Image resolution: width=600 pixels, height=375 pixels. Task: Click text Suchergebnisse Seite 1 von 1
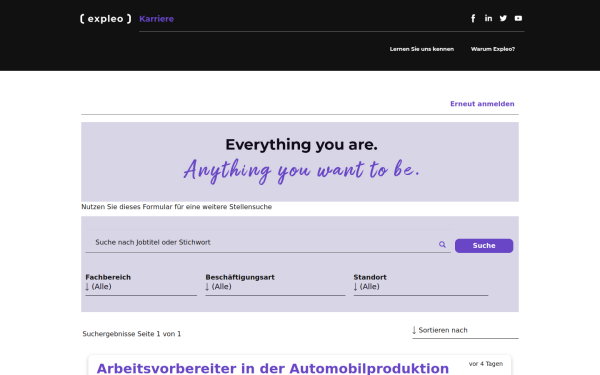pyautogui.click(x=132, y=334)
